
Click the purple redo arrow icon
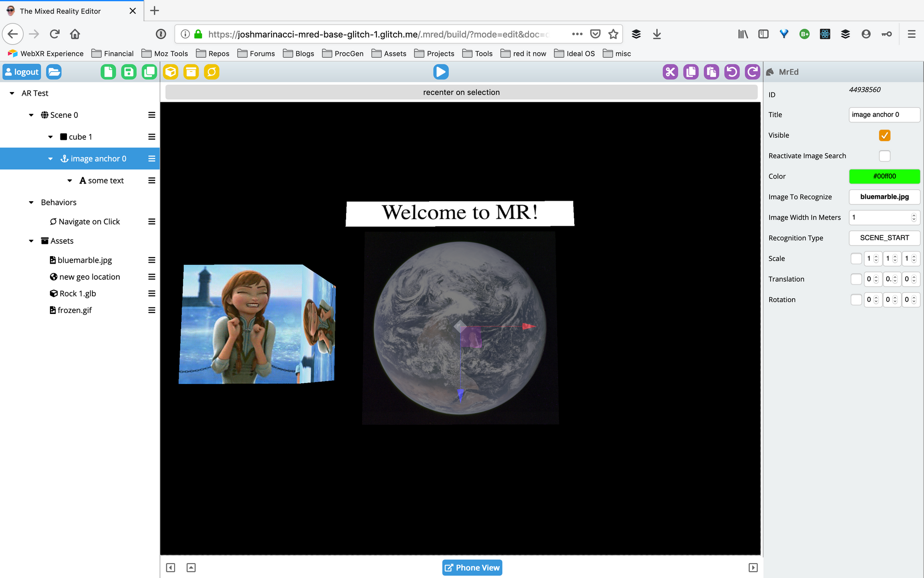click(752, 72)
